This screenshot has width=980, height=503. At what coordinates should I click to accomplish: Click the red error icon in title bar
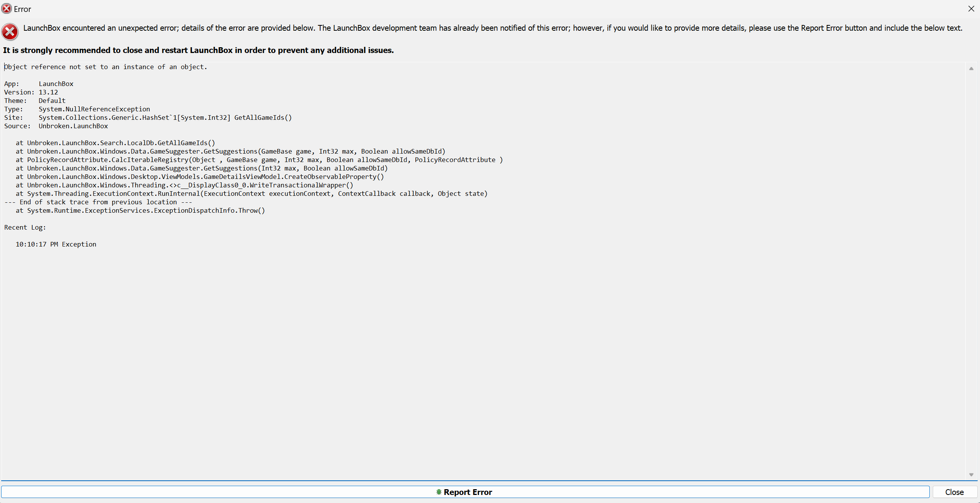[7, 8]
